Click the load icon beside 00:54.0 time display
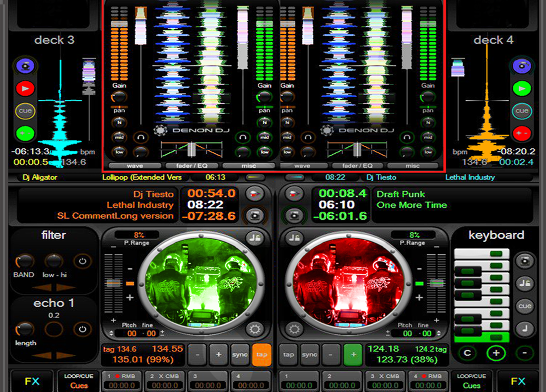This screenshot has height=392, width=546. pos(255,194)
